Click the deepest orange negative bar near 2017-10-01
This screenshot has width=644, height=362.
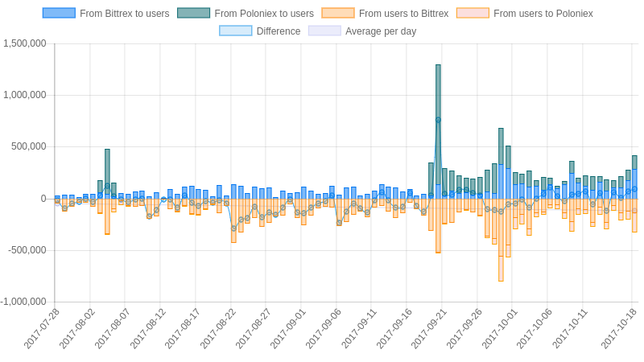pyautogui.click(x=501, y=240)
